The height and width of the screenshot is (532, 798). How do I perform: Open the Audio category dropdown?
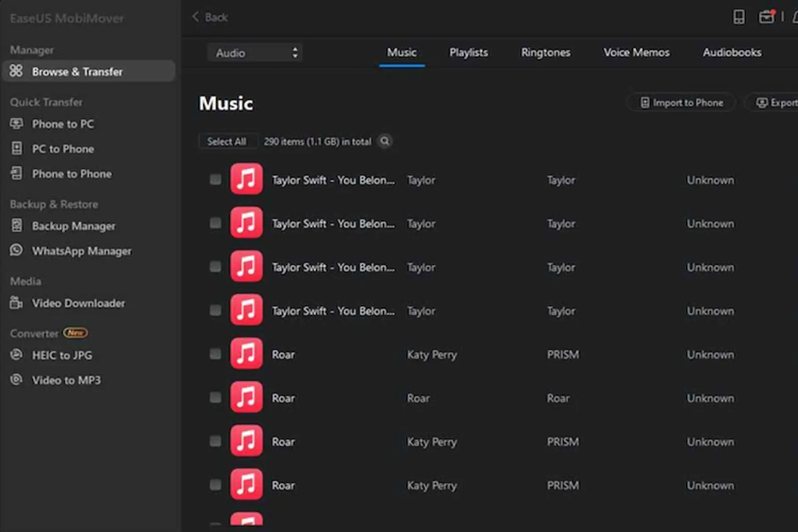pos(254,53)
